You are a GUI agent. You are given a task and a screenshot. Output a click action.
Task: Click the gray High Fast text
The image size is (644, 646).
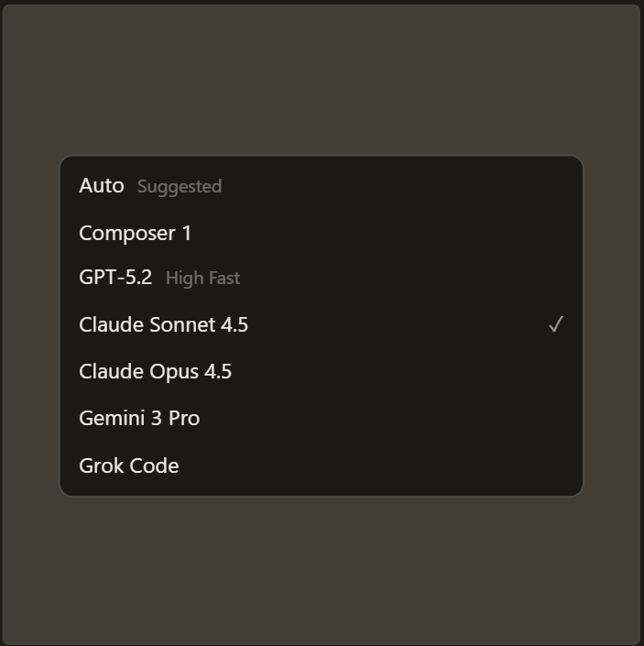[202, 279]
